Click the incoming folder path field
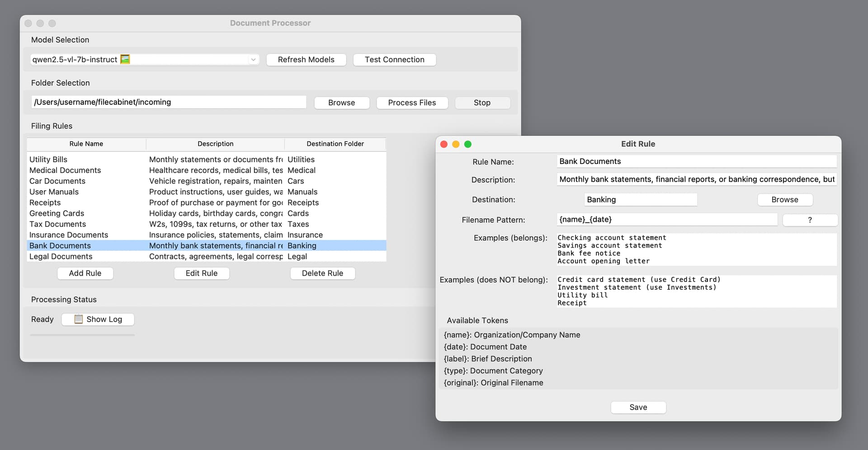Screen dimensions: 868x450 (x=169, y=102)
